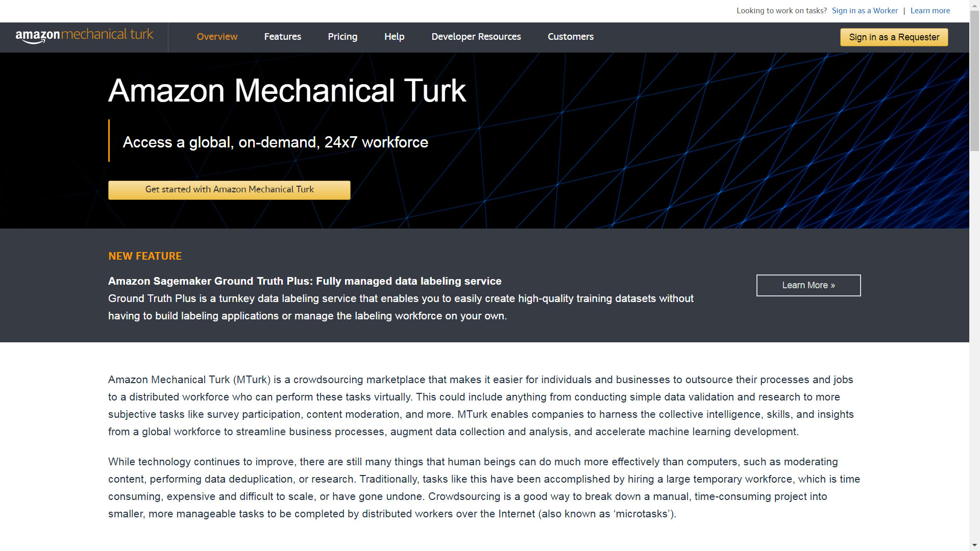The width and height of the screenshot is (980, 551).
Task: Go to the Customers page
Action: [x=571, y=37]
